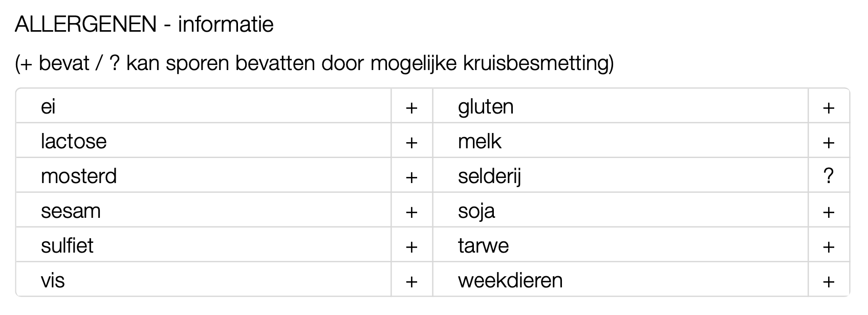The width and height of the screenshot is (868, 315).
Task: Select the plus symbol for 'vis'
Action: pos(411,281)
